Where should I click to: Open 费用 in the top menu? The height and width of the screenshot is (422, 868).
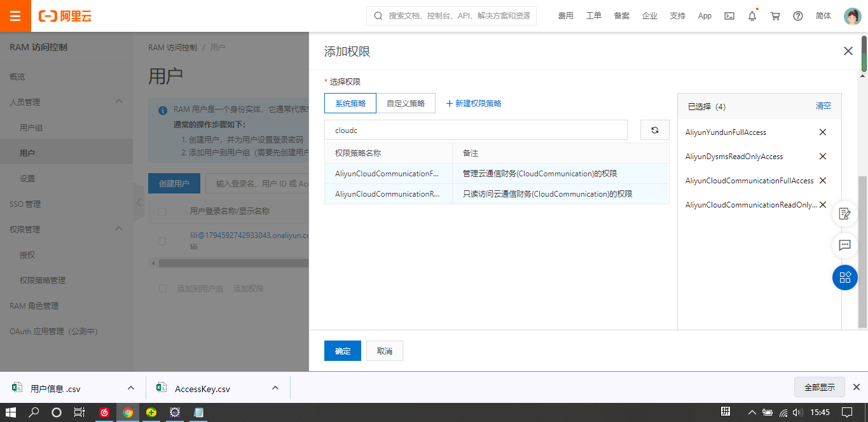(x=566, y=16)
